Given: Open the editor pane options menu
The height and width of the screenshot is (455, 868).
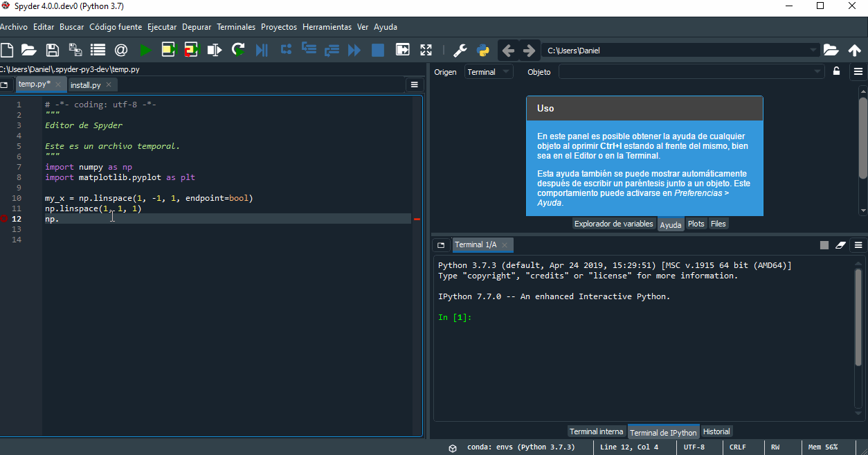Looking at the screenshot, I should (x=415, y=84).
